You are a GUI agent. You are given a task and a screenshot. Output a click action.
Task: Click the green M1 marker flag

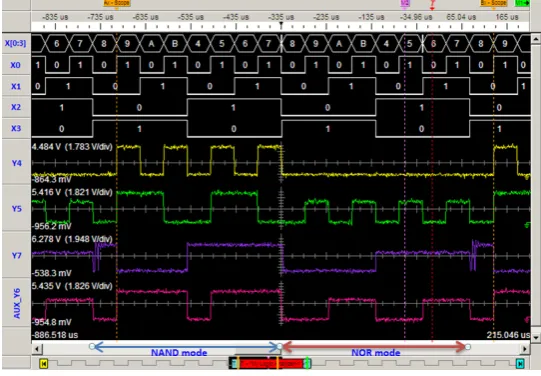coord(522,3)
